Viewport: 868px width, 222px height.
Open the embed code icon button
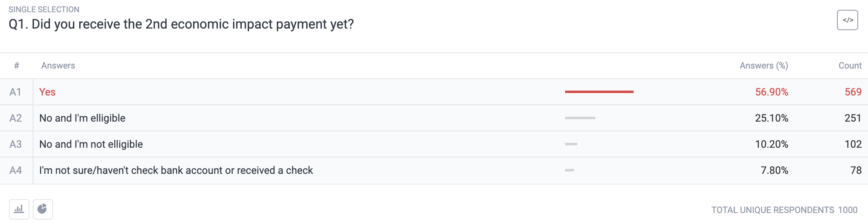[x=847, y=20]
